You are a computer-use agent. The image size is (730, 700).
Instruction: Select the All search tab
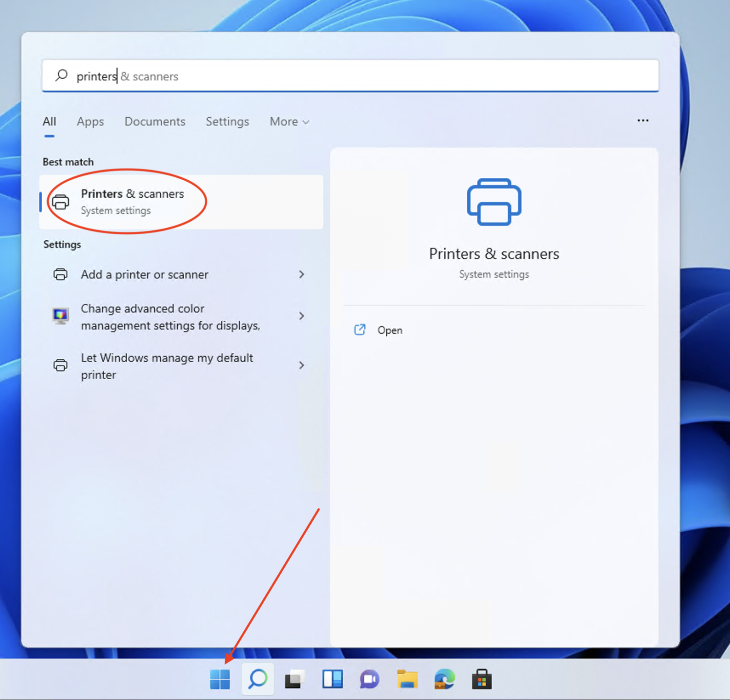tap(50, 122)
